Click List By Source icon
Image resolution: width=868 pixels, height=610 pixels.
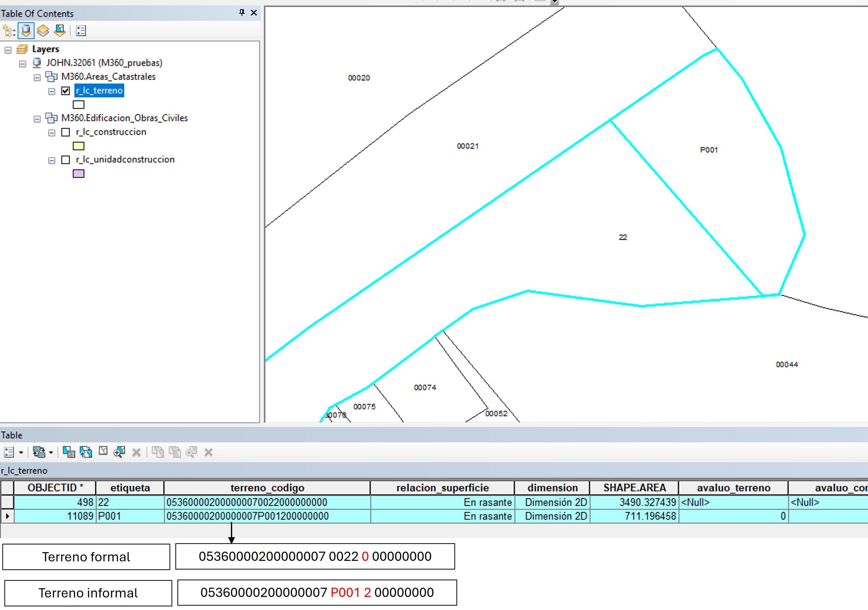coord(26,31)
